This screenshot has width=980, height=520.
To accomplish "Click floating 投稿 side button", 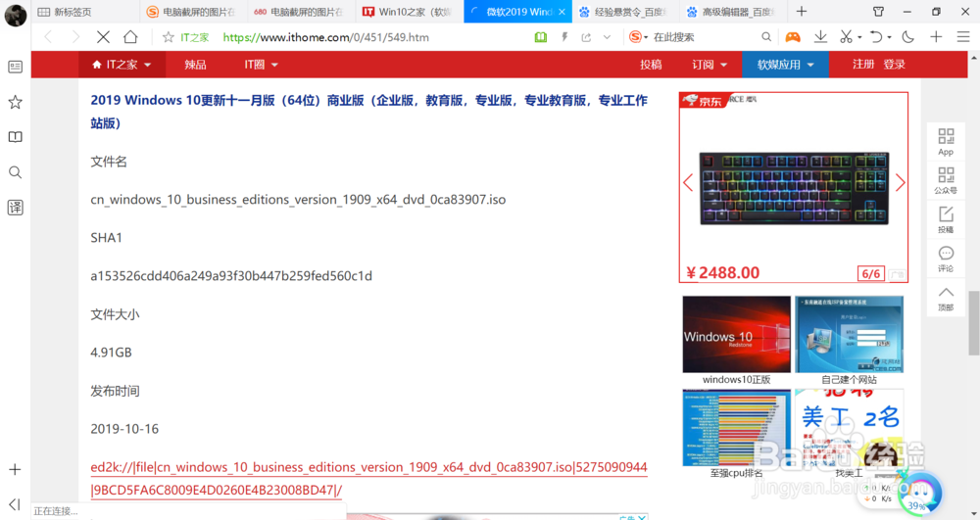I will pyautogui.click(x=946, y=219).
